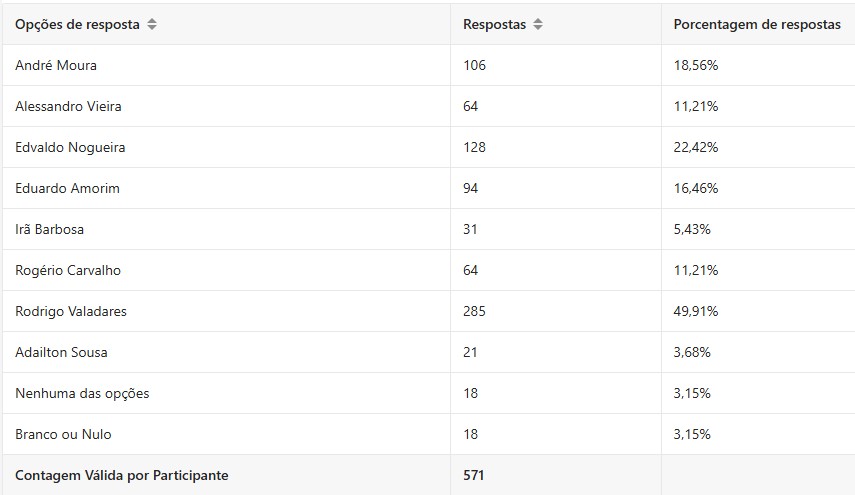Click the sort arrows beside Respostas

(538, 25)
